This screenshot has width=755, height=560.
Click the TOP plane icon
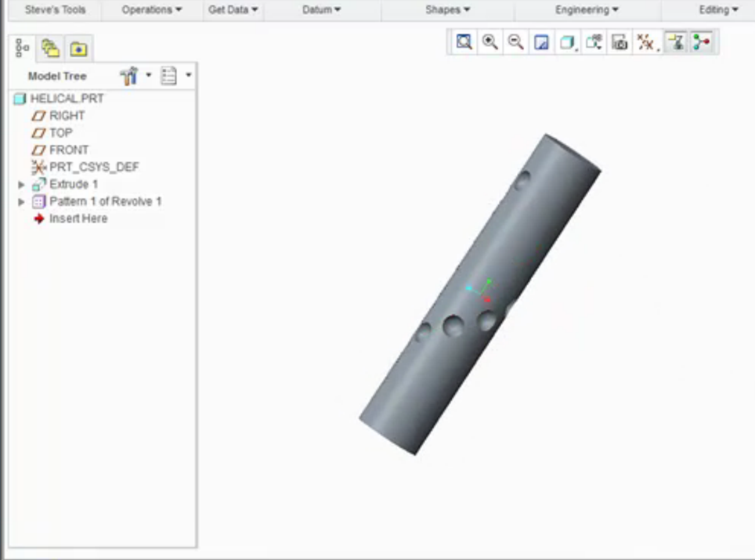click(38, 133)
